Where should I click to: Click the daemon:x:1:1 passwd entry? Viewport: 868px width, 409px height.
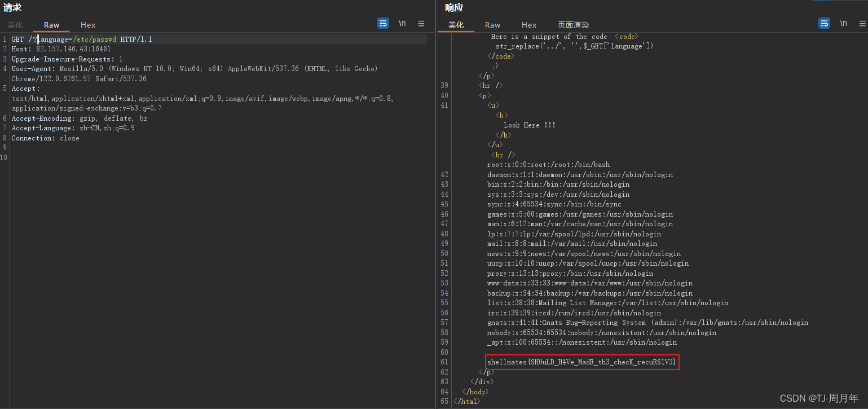coord(580,175)
